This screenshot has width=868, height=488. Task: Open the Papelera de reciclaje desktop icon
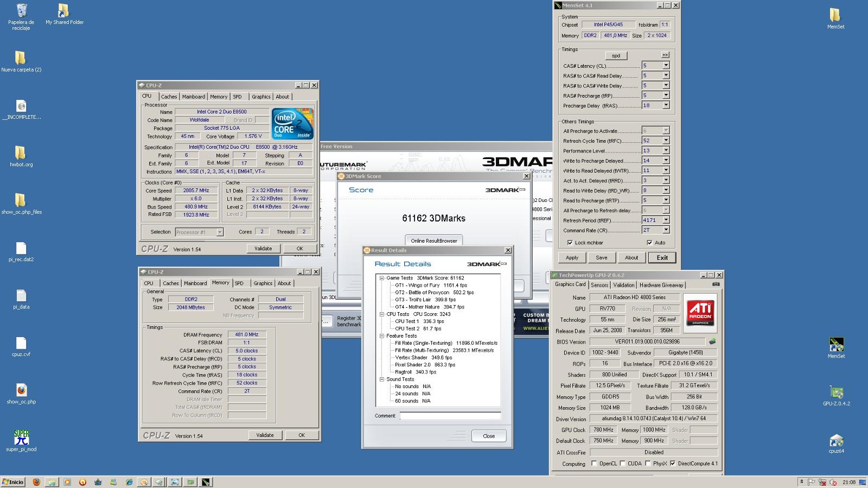point(21,10)
